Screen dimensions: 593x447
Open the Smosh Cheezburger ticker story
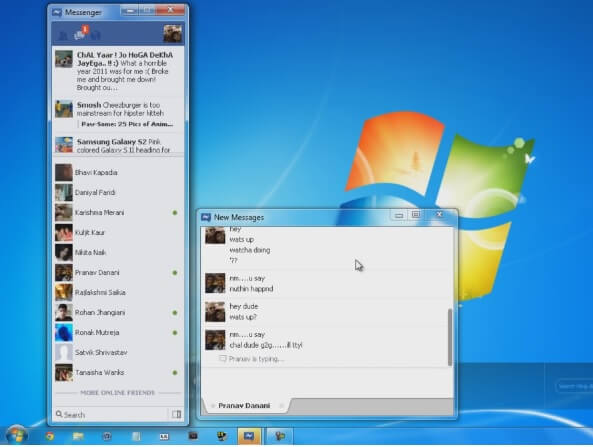(x=119, y=114)
